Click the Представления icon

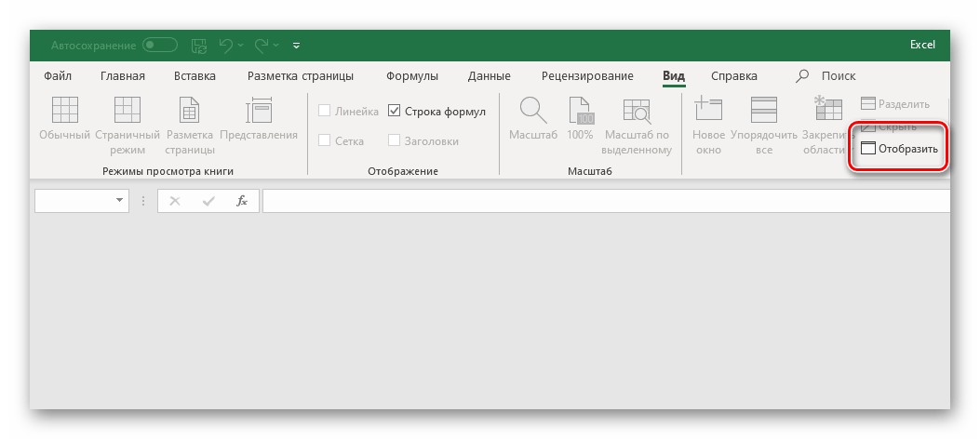point(258,111)
